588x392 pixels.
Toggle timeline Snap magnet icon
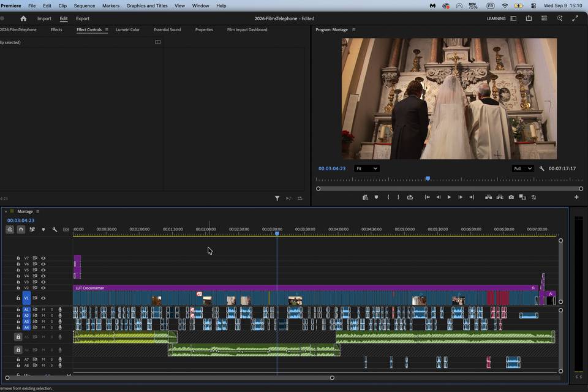(x=21, y=229)
